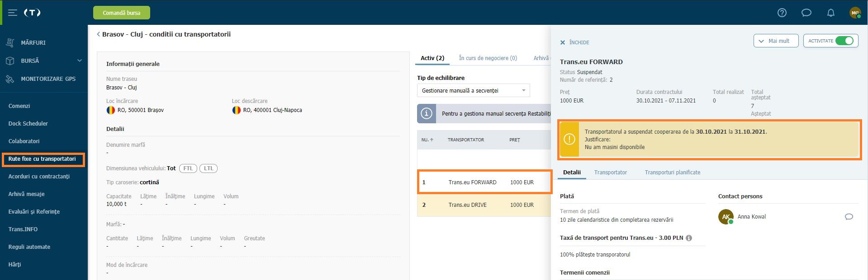This screenshot has height=280, width=868.
Task: Select the Transportator tab
Action: click(611, 173)
